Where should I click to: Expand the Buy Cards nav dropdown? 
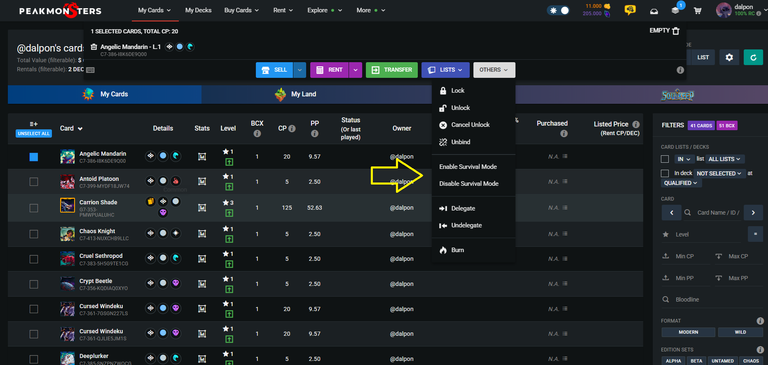coord(241,10)
